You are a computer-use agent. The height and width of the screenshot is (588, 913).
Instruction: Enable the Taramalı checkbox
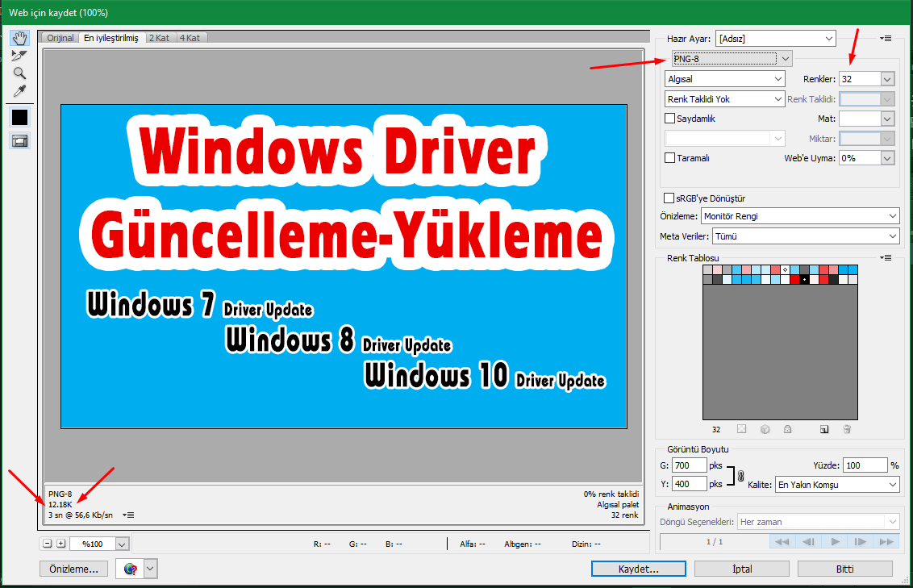click(x=669, y=158)
